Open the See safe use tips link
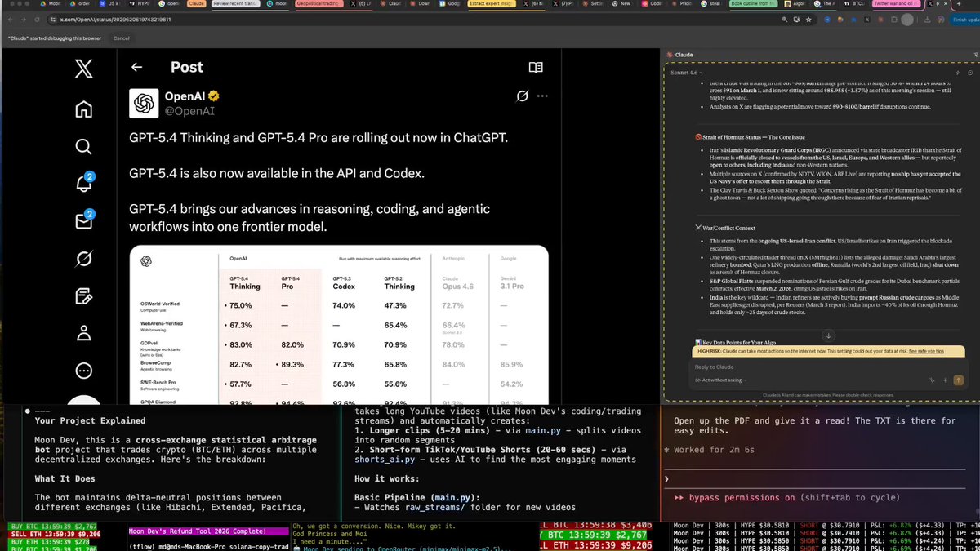980x551 pixels. pos(926,351)
